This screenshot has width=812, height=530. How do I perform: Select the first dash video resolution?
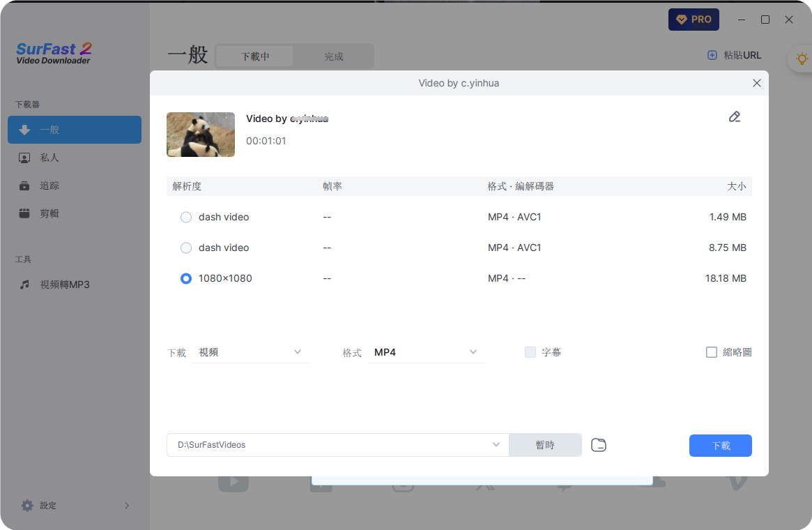185,217
